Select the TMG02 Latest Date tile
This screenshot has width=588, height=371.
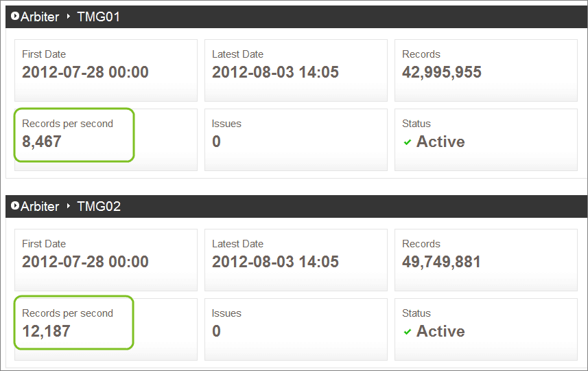pyautogui.click(x=296, y=260)
